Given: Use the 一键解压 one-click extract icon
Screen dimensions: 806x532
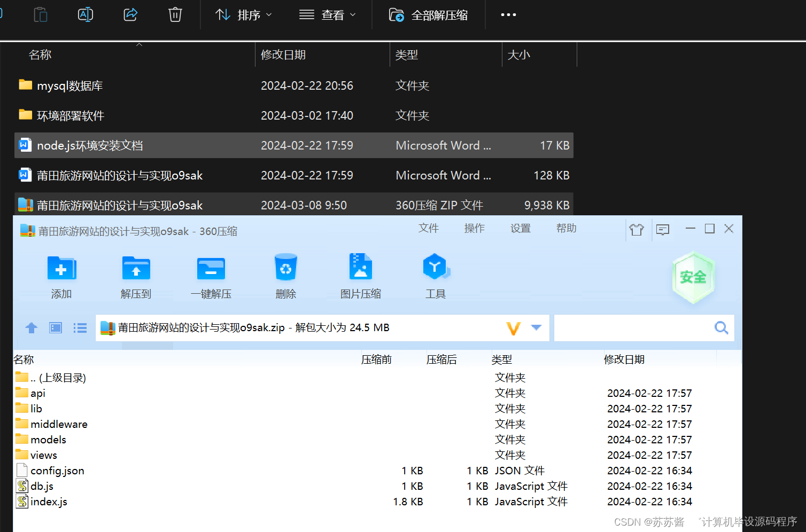Looking at the screenshot, I should click(211, 275).
